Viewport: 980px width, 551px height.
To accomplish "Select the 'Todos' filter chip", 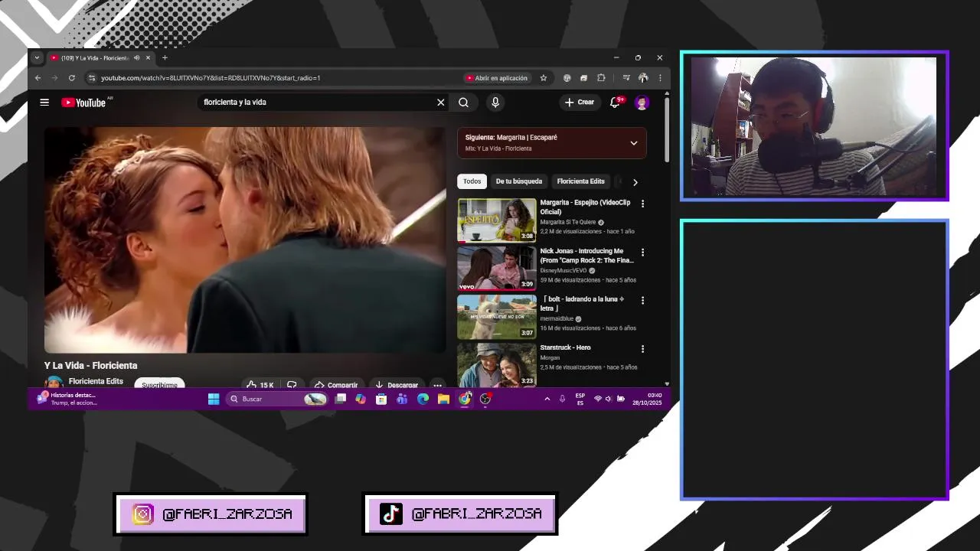I will point(472,181).
